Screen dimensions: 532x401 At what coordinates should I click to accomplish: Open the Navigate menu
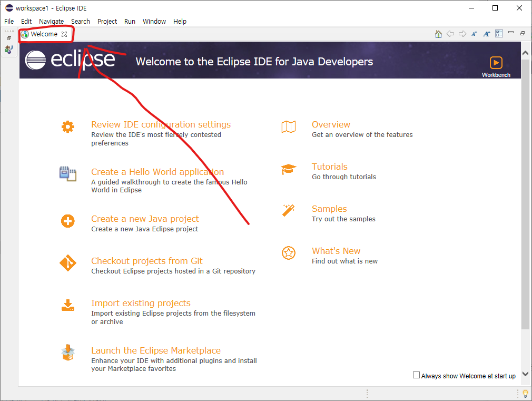[51, 22]
